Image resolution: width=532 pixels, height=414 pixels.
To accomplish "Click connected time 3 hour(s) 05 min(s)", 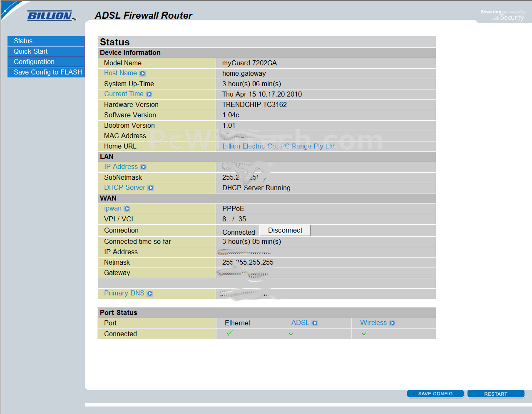I will tap(251, 242).
